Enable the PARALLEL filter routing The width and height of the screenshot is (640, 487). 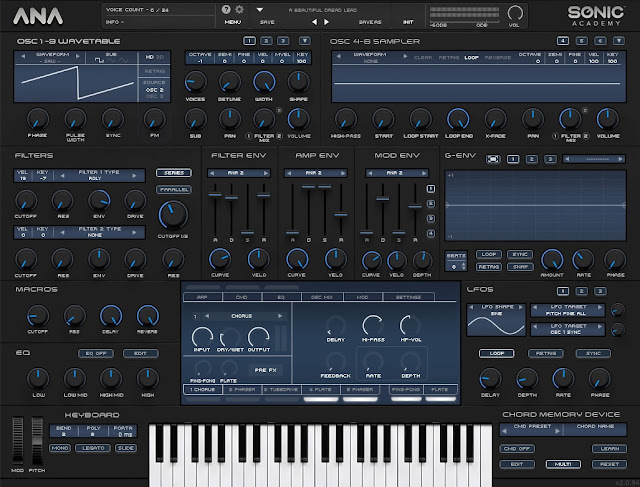pyautogui.click(x=172, y=188)
